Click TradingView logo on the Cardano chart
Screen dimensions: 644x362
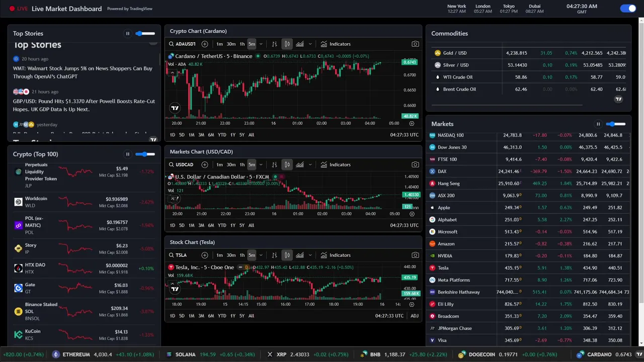point(175,108)
